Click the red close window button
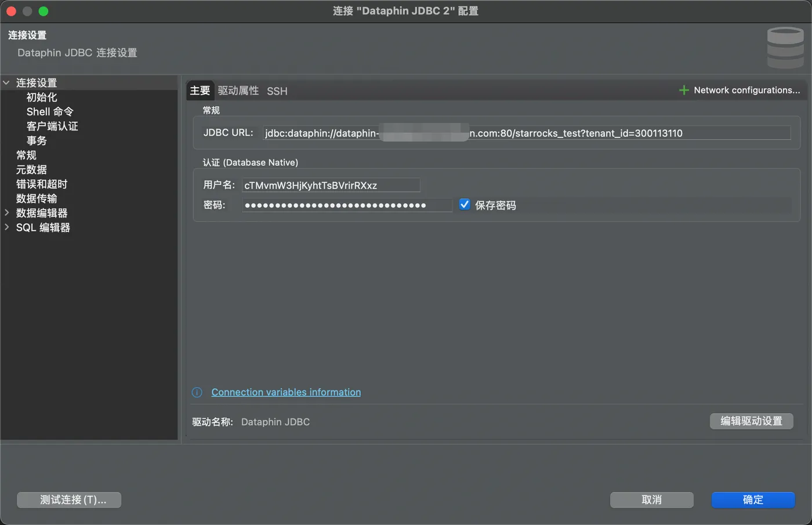 (x=11, y=11)
